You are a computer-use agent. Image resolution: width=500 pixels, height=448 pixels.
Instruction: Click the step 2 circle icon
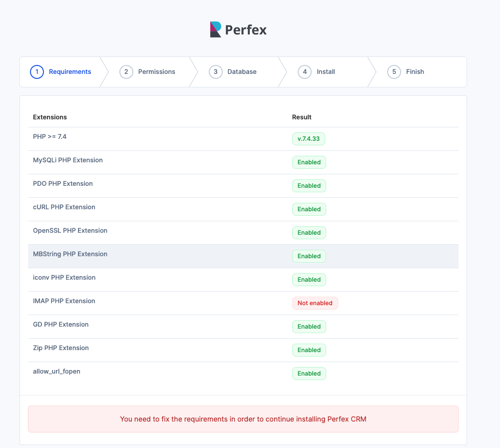click(x=126, y=72)
